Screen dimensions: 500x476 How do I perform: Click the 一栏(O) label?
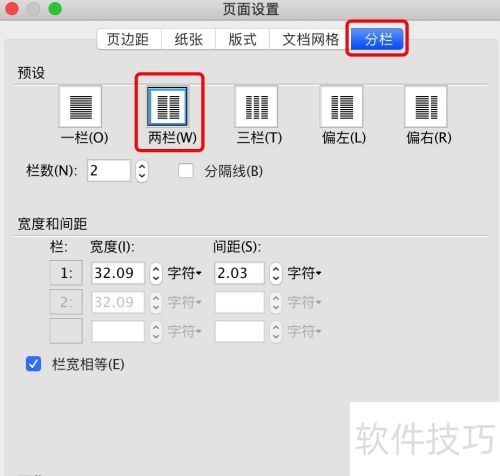[85, 138]
